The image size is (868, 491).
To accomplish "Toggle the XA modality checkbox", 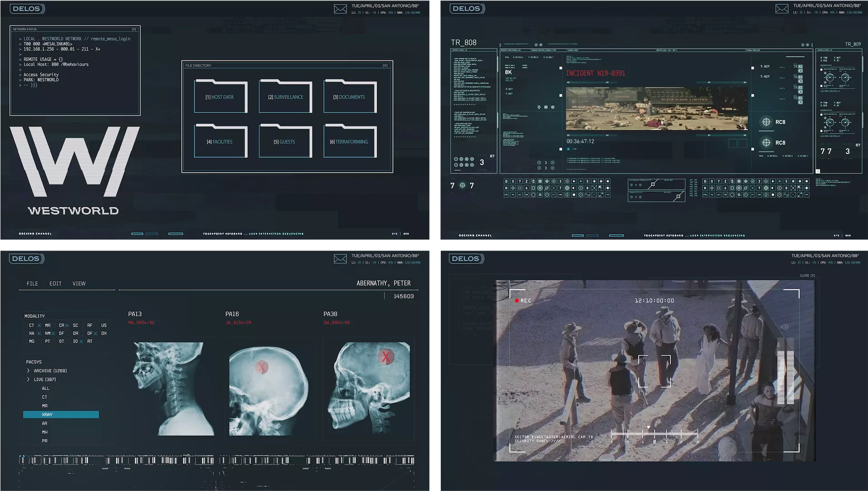I will [25, 334].
